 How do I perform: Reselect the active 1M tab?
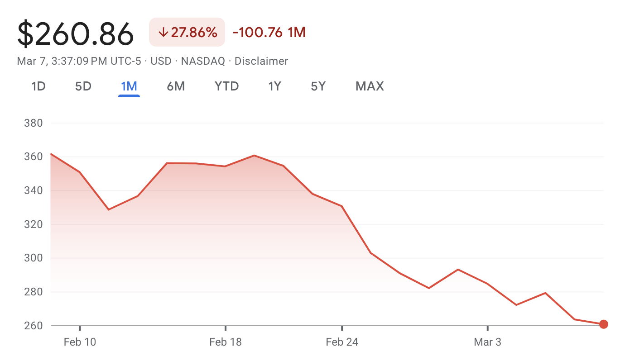click(x=129, y=86)
